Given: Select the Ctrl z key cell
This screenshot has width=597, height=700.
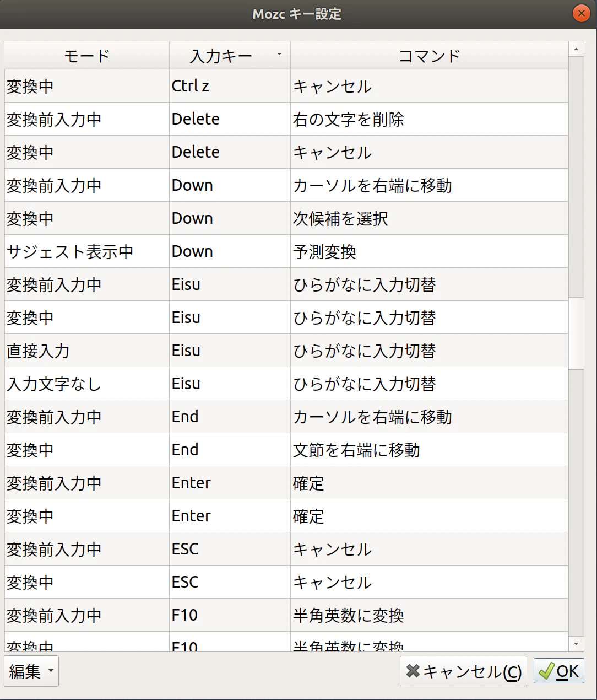Looking at the screenshot, I should pos(230,86).
